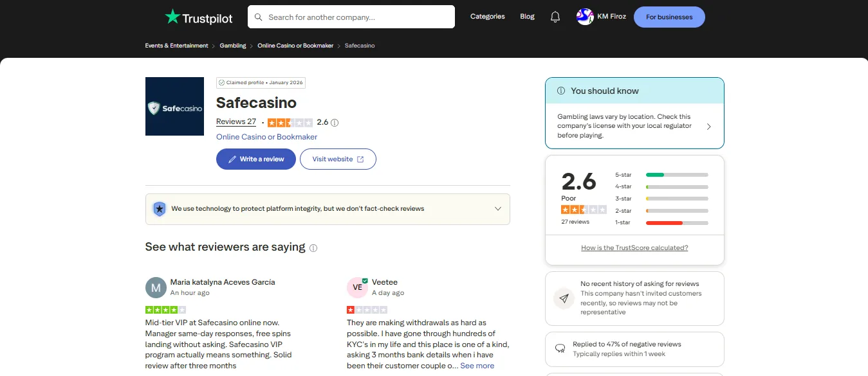
Task: Click 'A day ago' timestamp
Action: pos(388,293)
